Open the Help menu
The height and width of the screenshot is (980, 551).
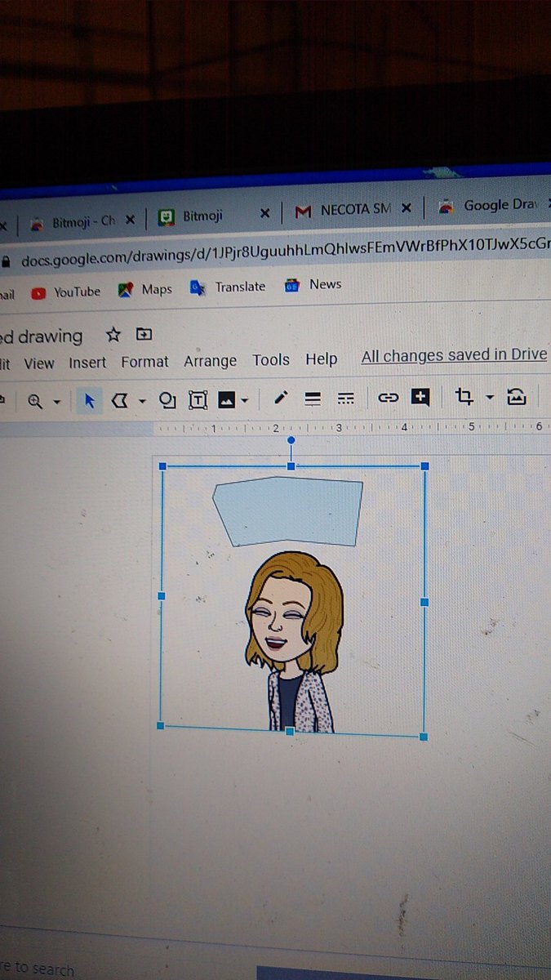tap(322, 359)
